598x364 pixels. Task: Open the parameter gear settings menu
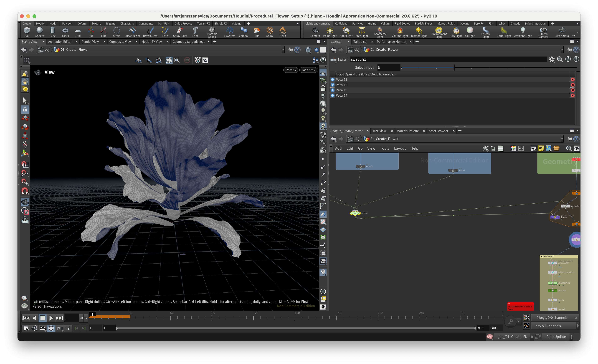(552, 59)
